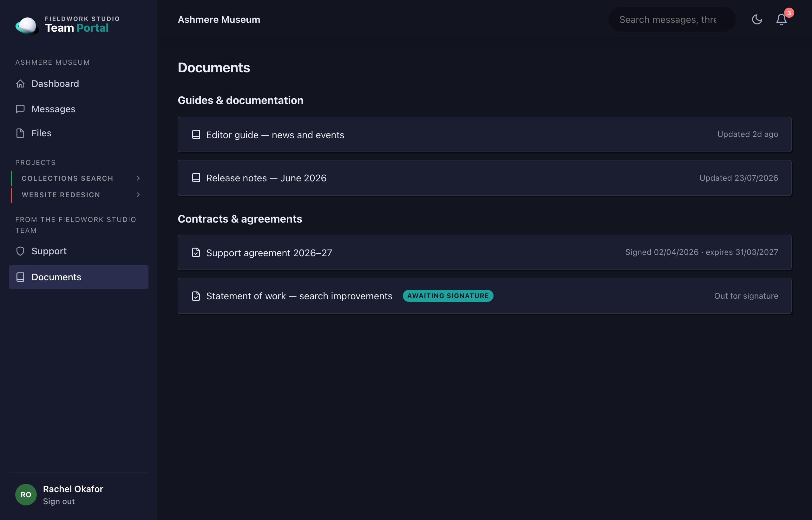Open Statement of work — search improvements
This screenshot has width=812, height=520.
pos(484,296)
